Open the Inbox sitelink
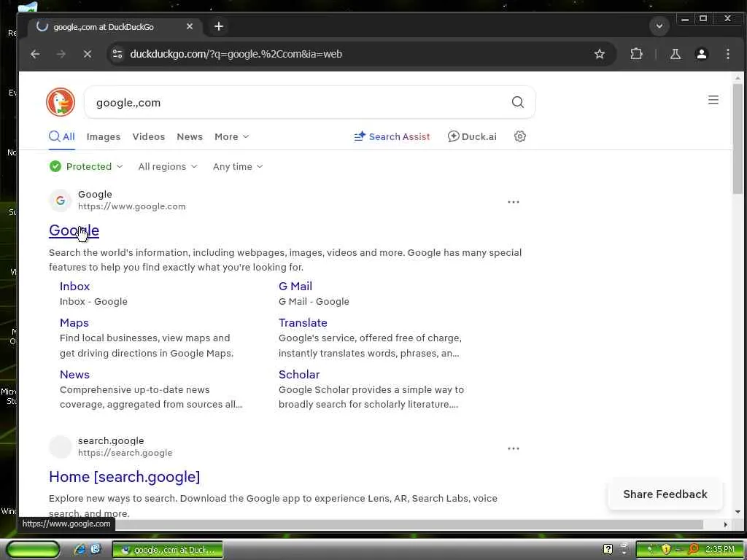 click(x=75, y=286)
